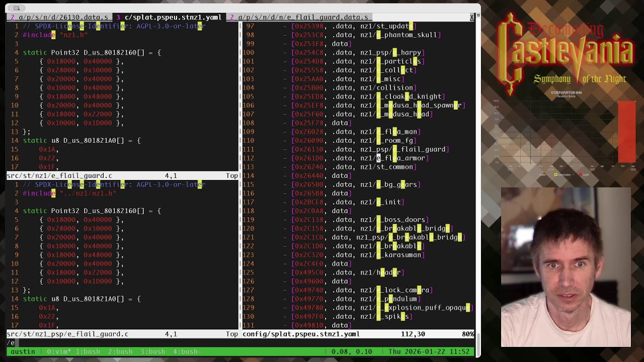The height and width of the screenshot is (362, 644).
Task: Open the e_flail_guard.data.s vim tab
Action: coord(299,17)
